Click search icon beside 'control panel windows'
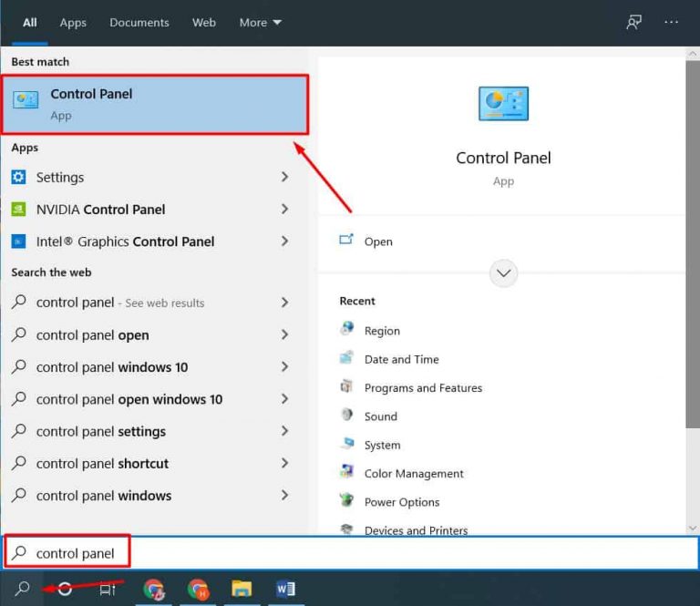 [x=19, y=495]
